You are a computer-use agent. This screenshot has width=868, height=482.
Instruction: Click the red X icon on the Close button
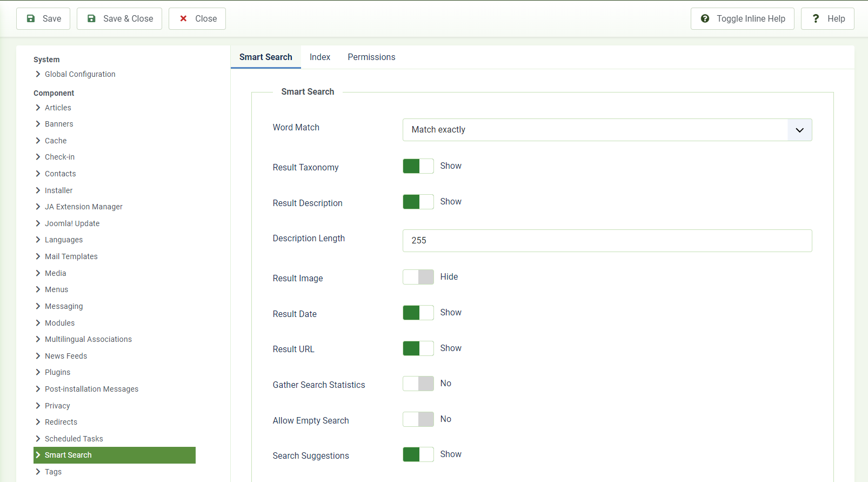coord(184,18)
